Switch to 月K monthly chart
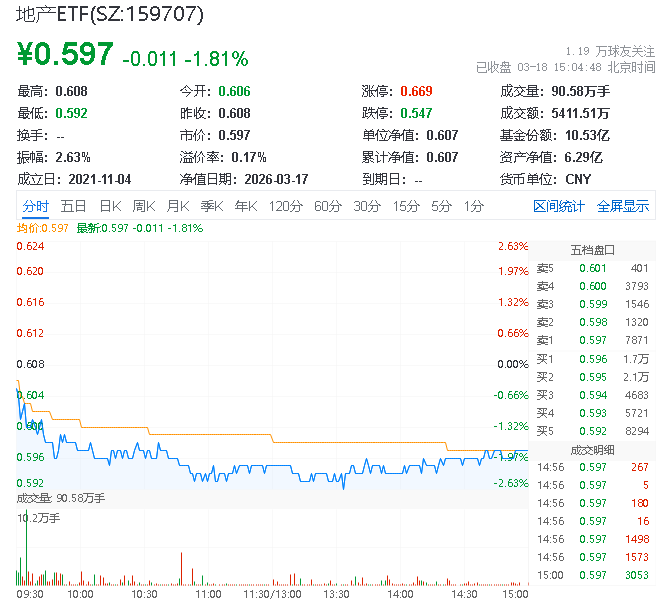The height and width of the screenshot is (613, 656). [178, 206]
